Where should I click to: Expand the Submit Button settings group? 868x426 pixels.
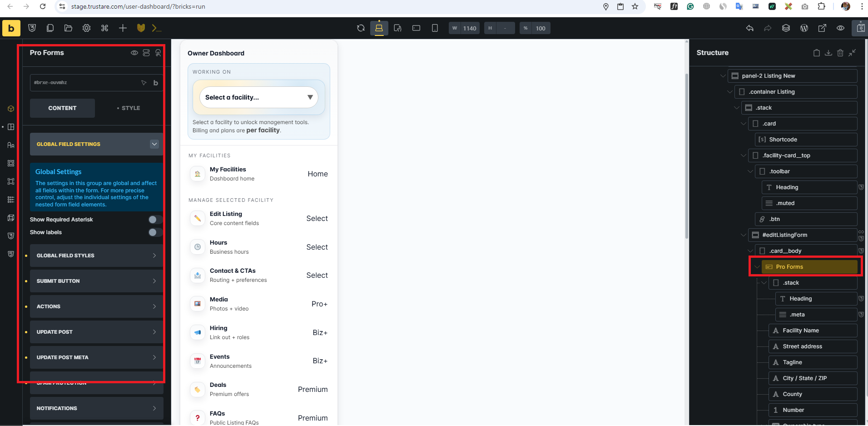(x=96, y=281)
